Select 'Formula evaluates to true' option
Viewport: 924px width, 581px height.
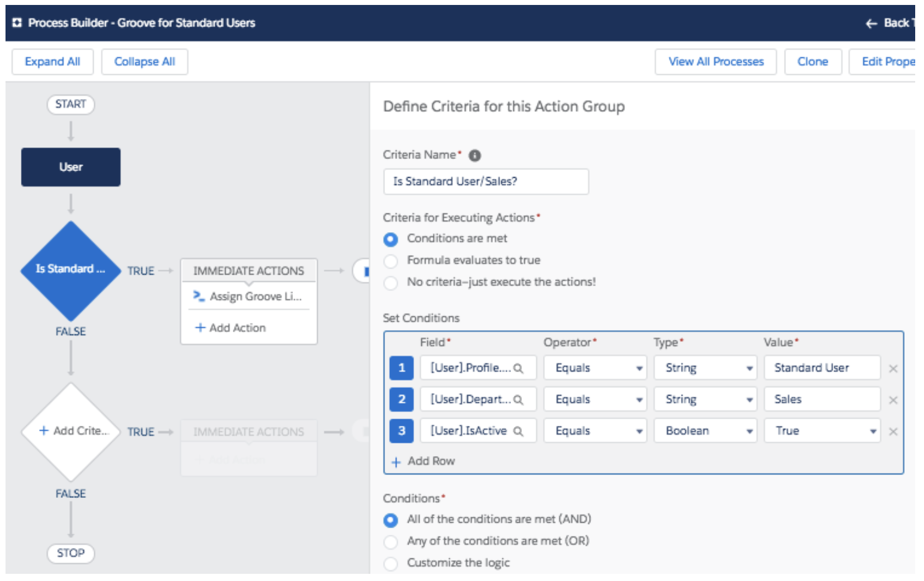(x=391, y=261)
